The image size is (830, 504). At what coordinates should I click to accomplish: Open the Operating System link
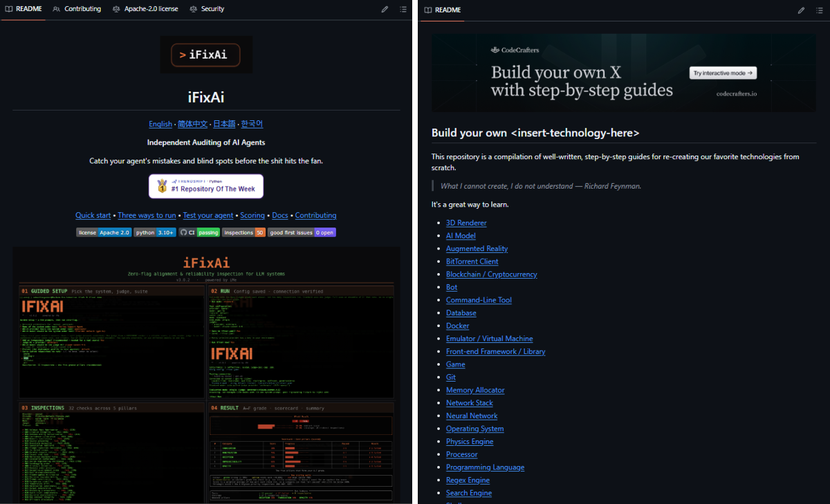click(x=474, y=429)
